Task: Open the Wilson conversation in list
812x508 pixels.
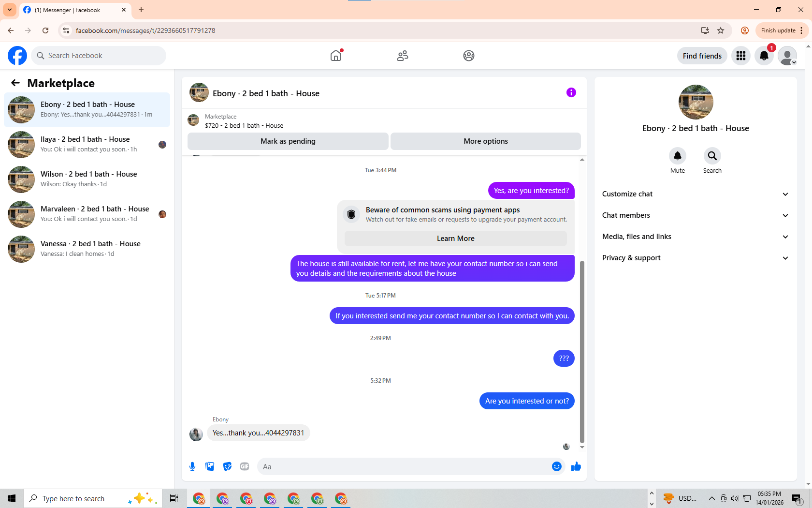Action: pos(87,179)
